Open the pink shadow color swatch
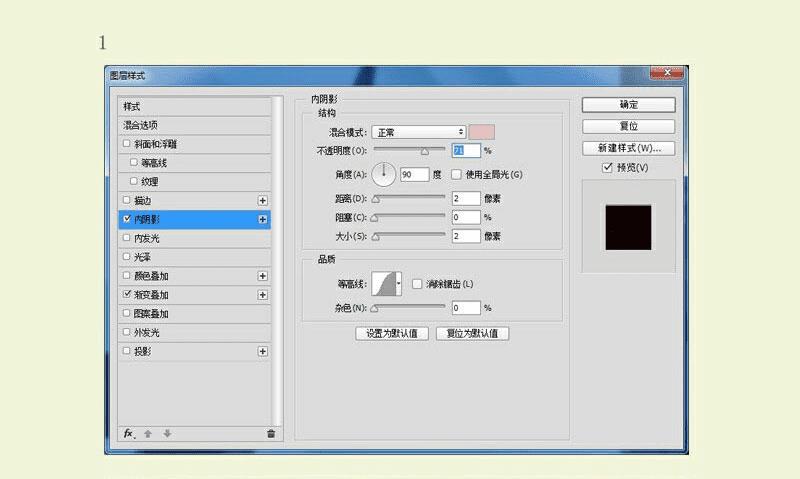Image resolution: width=800 pixels, height=479 pixels. (x=482, y=132)
